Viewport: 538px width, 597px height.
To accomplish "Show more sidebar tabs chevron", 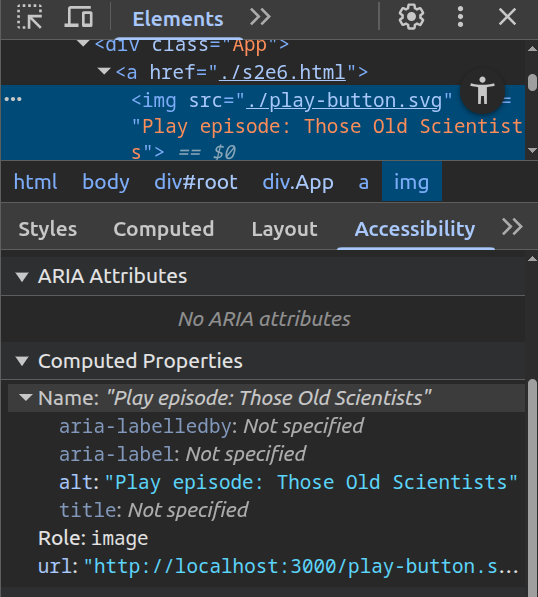I will tap(512, 227).
